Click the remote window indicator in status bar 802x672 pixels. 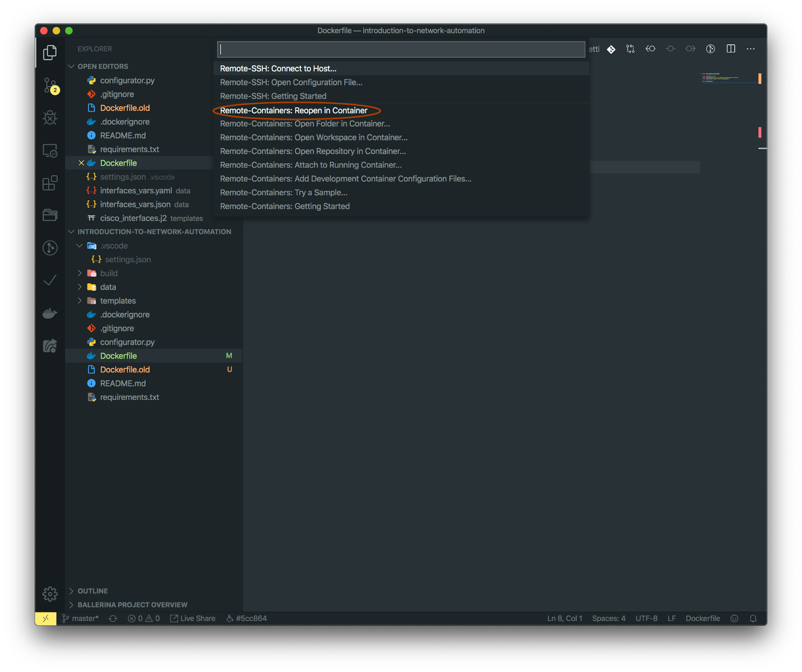pyautogui.click(x=46, y=618)
